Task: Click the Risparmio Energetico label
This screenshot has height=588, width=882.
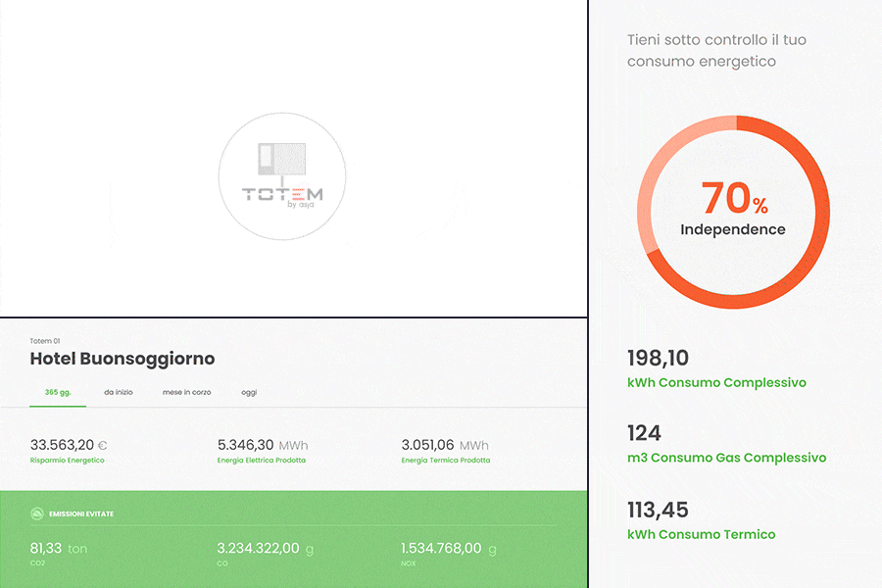Action: click(68, 460)
